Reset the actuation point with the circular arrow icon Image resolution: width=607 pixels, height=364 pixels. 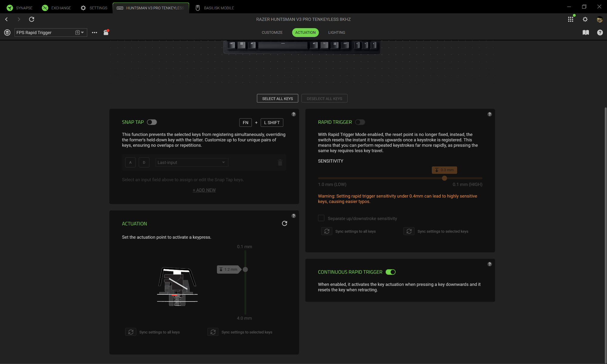pyautogui.click(x=284, y=223)
